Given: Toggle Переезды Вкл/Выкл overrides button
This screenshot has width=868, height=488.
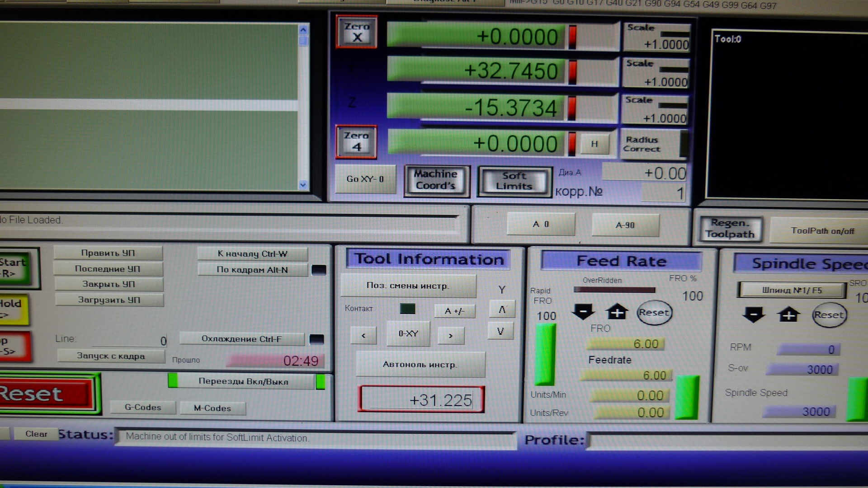Looking at the screenshot, I should (243, 381).
